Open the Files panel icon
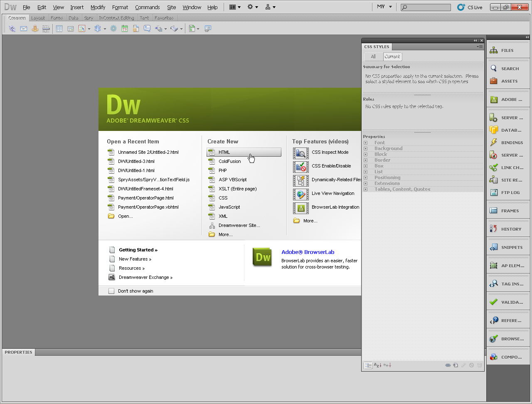This screenshot has height=404, width=532. pos(494,50)
